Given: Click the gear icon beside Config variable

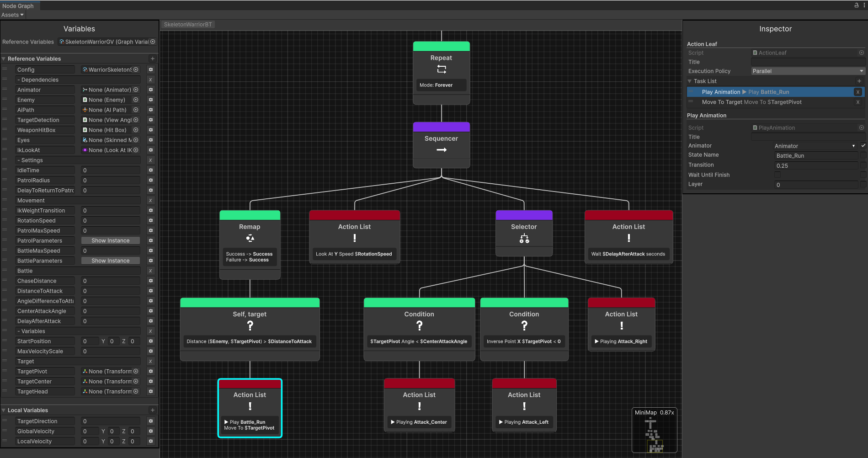Looking at the screenshot, I should click(151, 70).
